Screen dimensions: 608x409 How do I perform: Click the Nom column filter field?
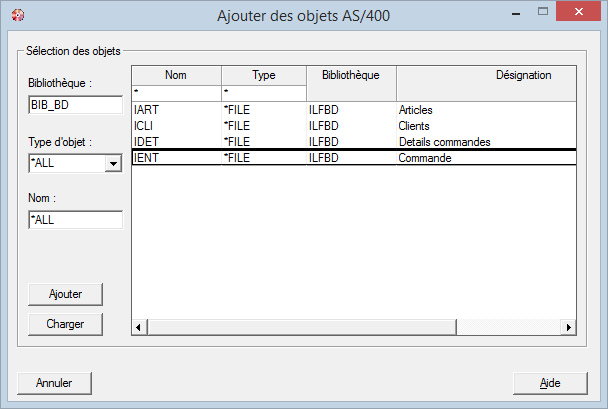pyautogui.click(x=176, y=92)
